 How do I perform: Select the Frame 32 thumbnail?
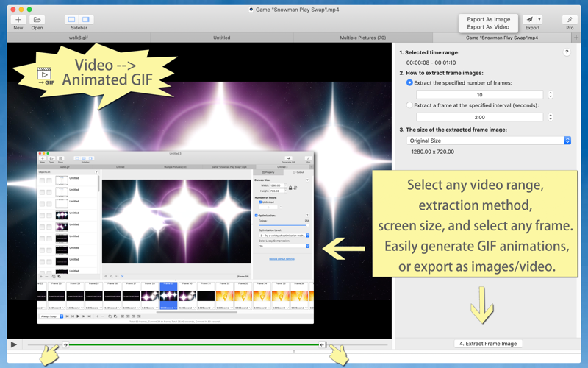coord(224,296)
